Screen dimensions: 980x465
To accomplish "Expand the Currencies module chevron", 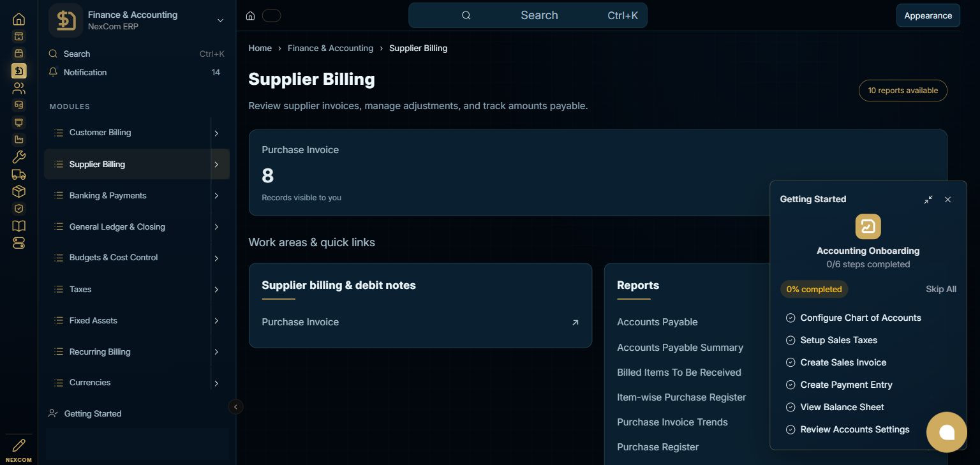I will 216,383.
